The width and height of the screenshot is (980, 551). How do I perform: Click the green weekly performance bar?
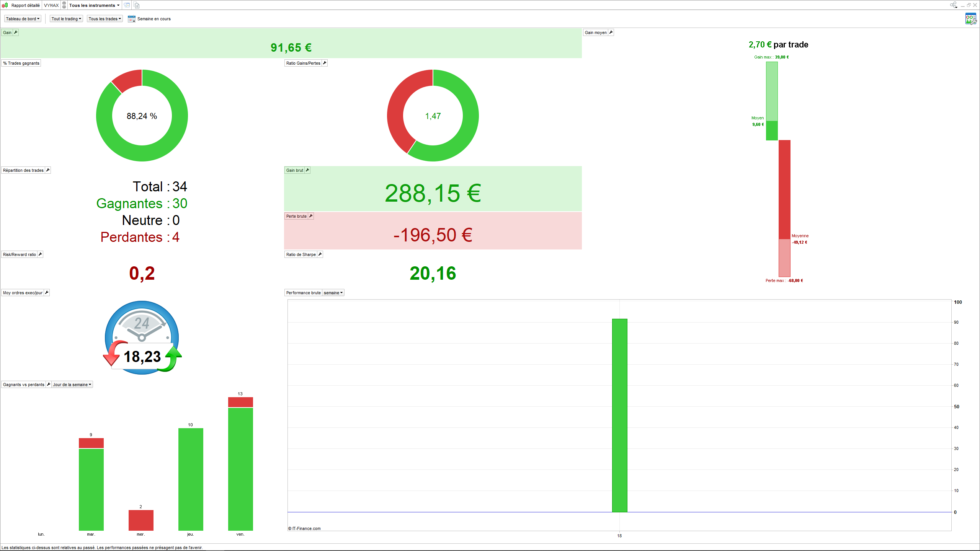[x=619, y=415]
